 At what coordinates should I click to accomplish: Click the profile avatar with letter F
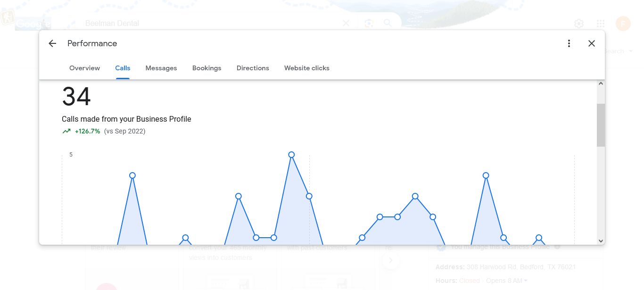click(623, 24)
